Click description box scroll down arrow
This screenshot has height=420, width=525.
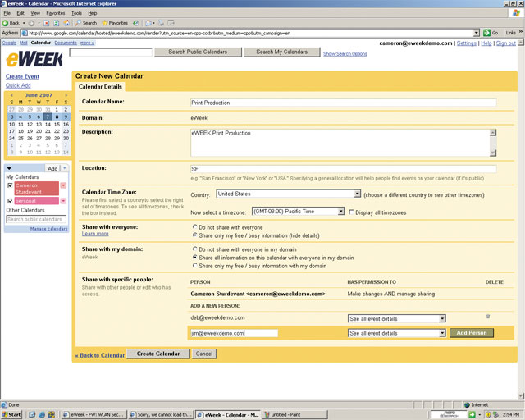coord(493,153)
